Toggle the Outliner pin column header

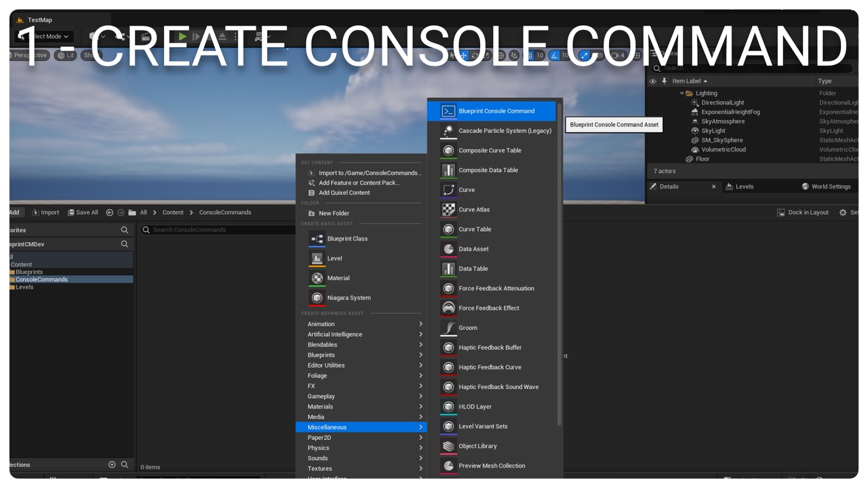tap(664, 81)
